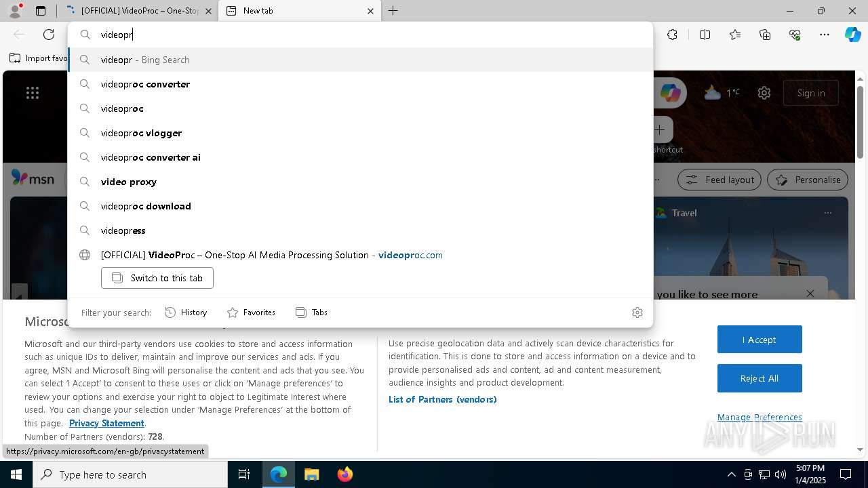Show hidden system tray icons
This screenshot has height=488, width=868.
point(731,474)
